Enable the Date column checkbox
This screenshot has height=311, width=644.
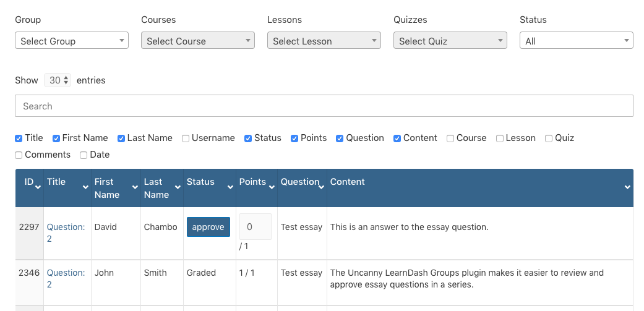click(x=84, y=155)
